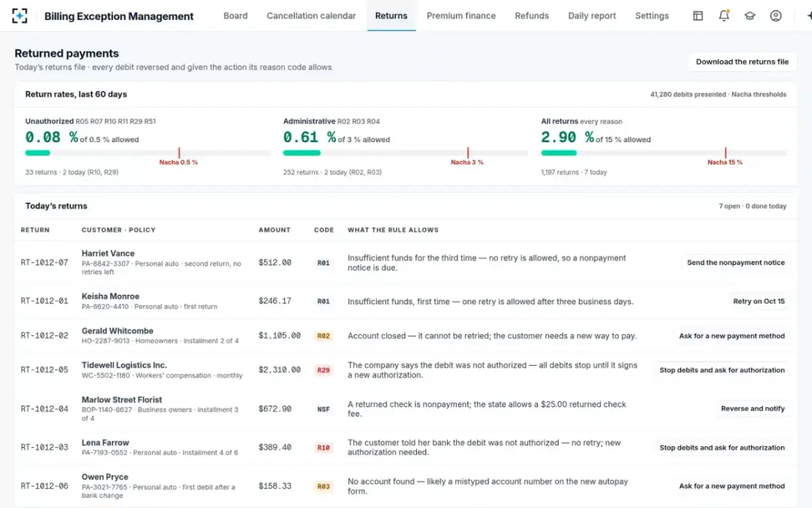812x508 pixels.
Task: Open the Settings tab
Action: click(652, 16)
